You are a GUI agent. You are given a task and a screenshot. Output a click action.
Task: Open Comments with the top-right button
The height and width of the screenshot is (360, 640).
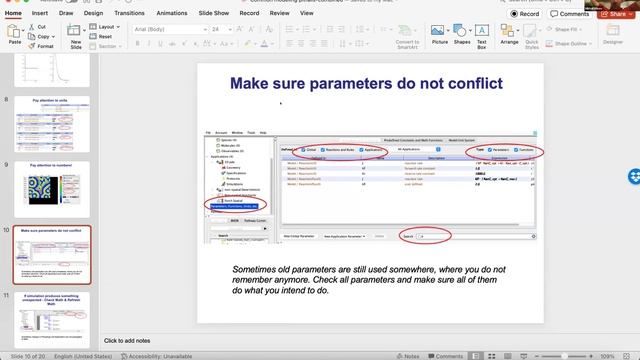point(569,14)
